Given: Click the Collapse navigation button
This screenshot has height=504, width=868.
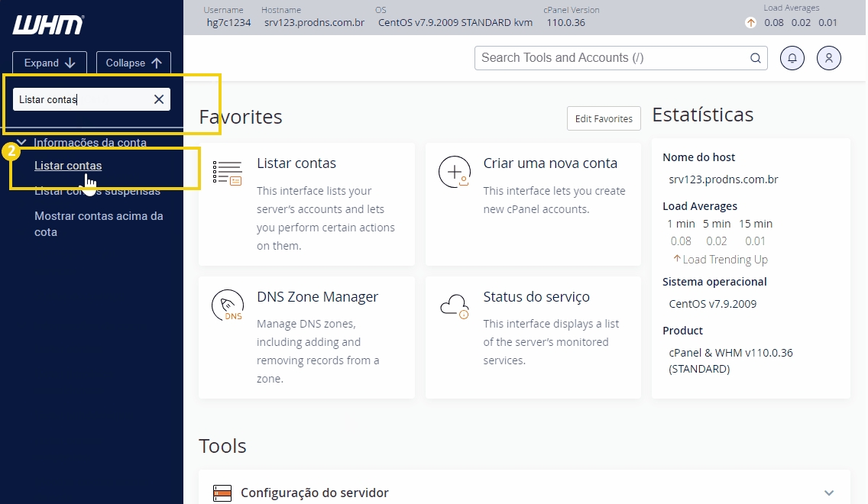Looking at the screenshot, I should click(x=134, y=63).
